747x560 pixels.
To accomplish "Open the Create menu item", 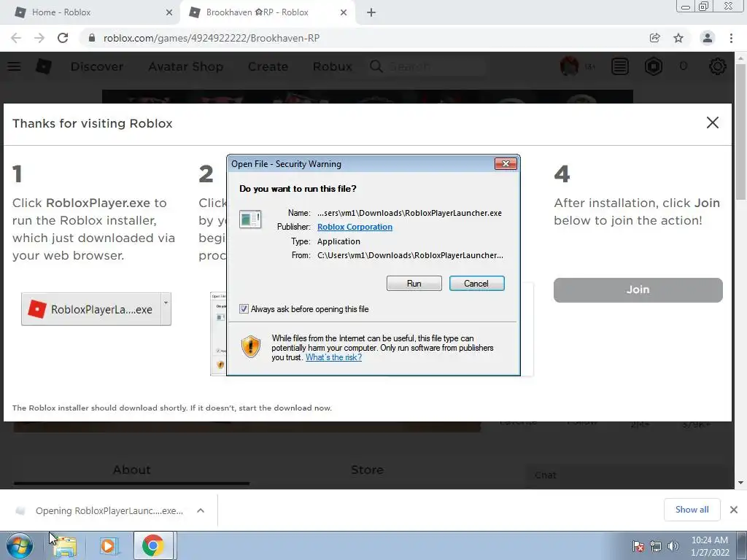I will coord(268,66).
